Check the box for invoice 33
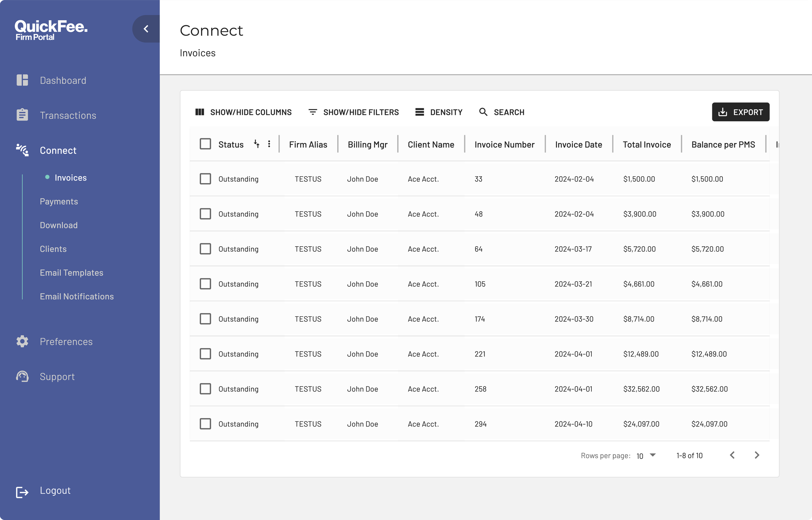Image resolution: width=812 pixels, height=520 pixels. point(205,179)
